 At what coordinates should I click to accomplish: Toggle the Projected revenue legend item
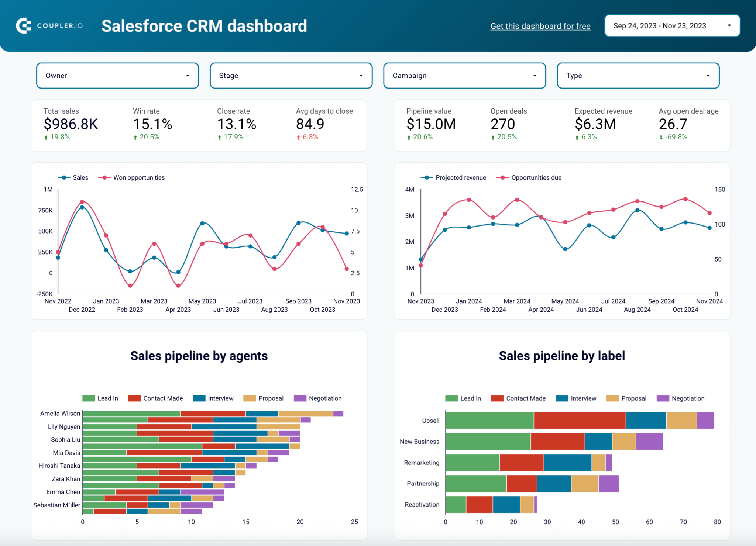coord(454,177)
